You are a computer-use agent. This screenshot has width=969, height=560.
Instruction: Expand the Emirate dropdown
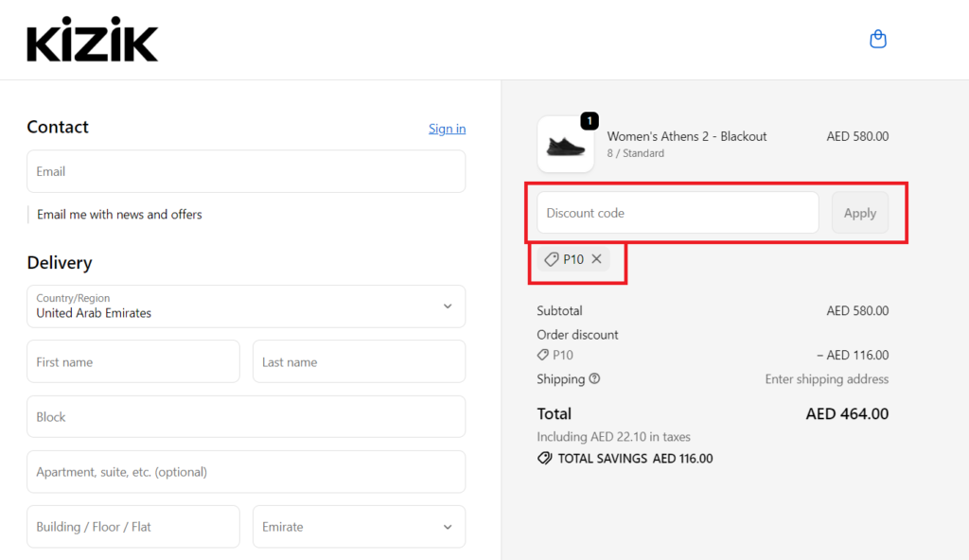(x=359, y=527)
